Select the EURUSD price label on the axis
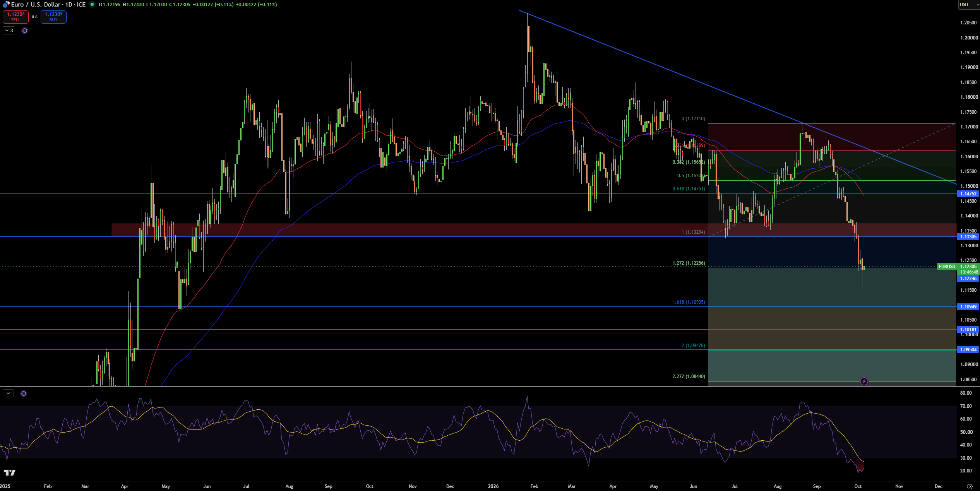 [x=947, y=267]
